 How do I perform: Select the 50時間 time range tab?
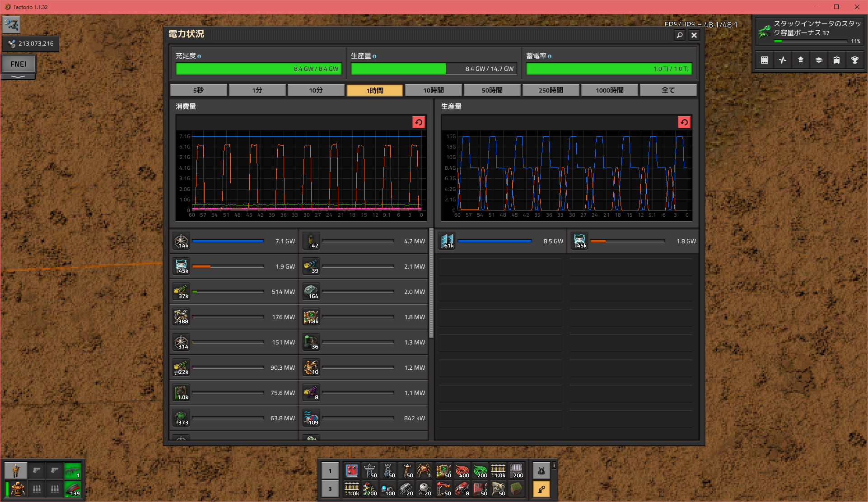click(x=492, y=90)
